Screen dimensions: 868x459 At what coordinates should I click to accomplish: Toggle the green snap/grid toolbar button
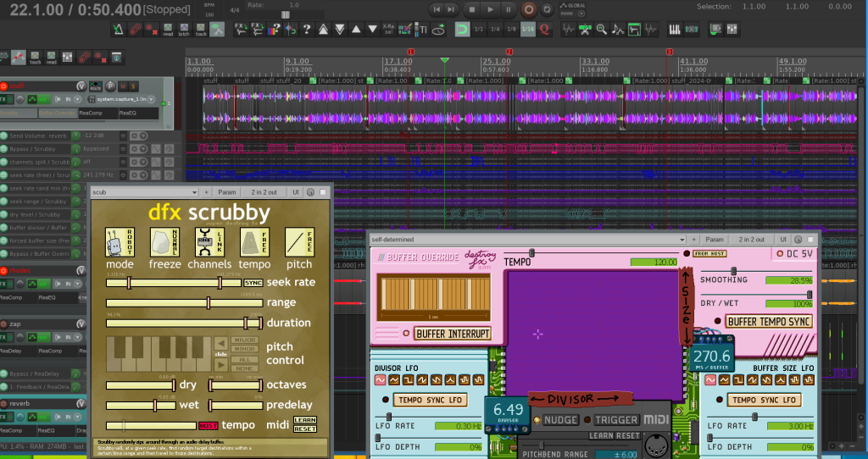point(462,30)
